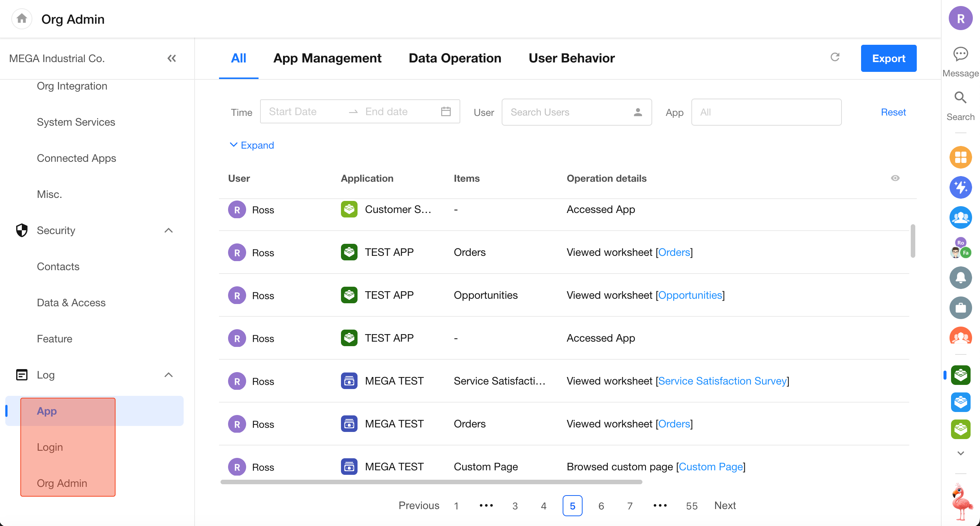Click the home icon in header
This screenshot has height=526, width=980.
pos(22,19)
